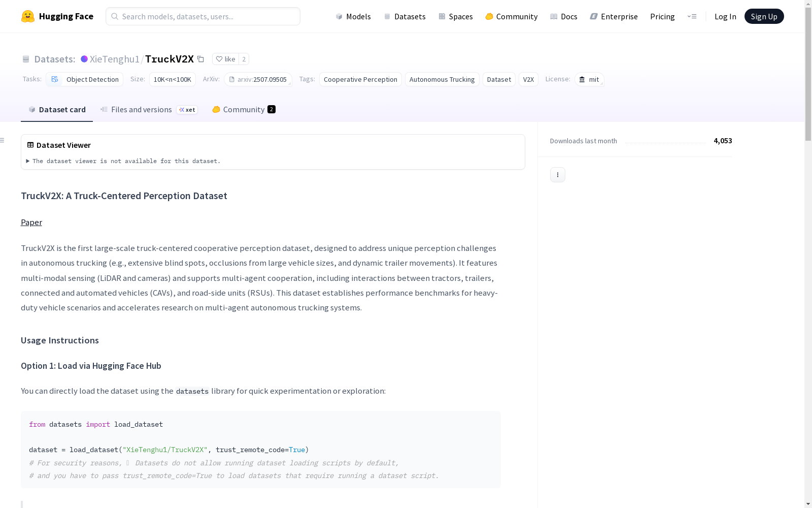The height and width of the screenshot is (508, 812).
Task: Toggle the table of contents sidebar icon
Action: (x=3, y=140)
